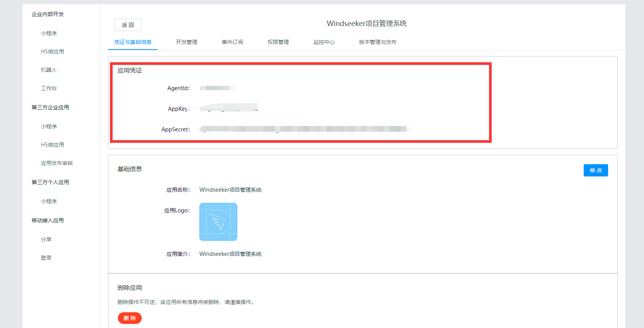Click the 应用简介 value text
The width and height of the screenshot is (644, 328).
230,254
